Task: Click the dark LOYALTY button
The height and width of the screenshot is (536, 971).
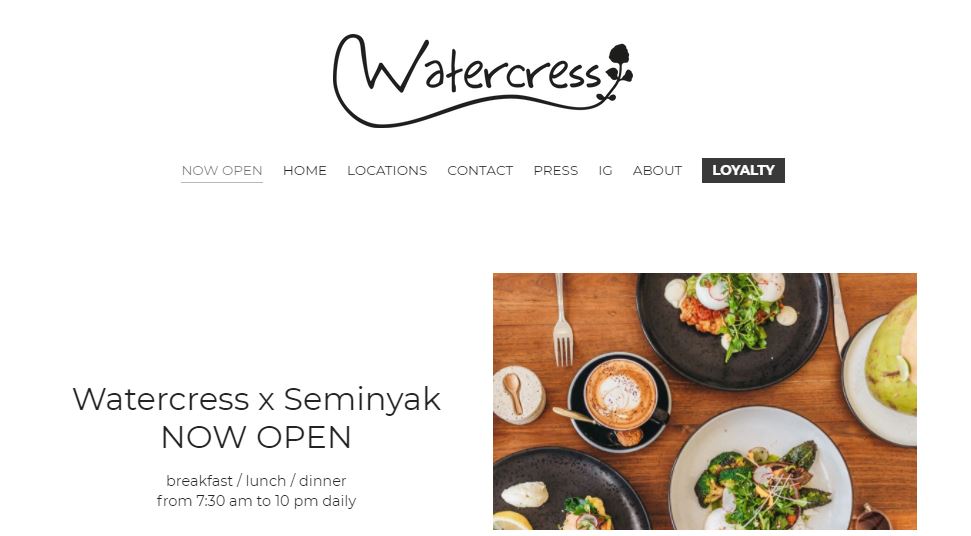Action: (743, 170)
